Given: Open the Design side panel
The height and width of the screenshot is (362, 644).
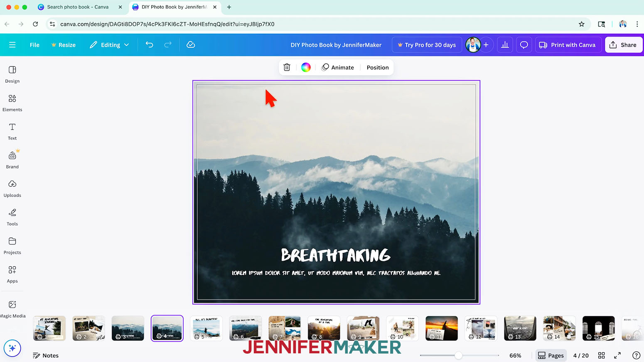Looking at the screenshot, I should tap(12, 74).
